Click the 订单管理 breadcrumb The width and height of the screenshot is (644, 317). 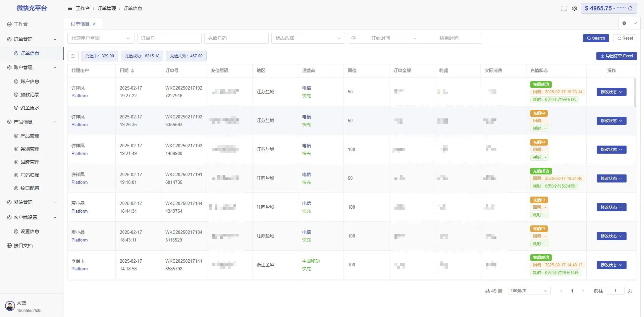point(107,8)
